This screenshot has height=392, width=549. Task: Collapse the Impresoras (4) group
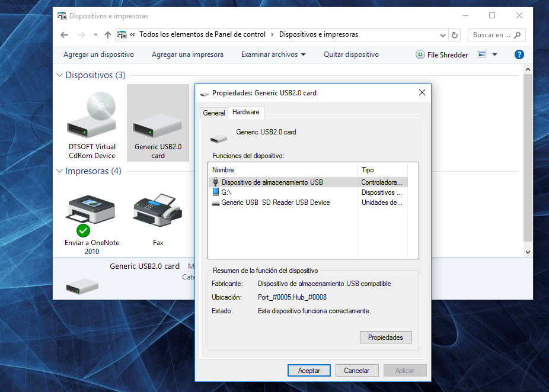click(59, 171)
